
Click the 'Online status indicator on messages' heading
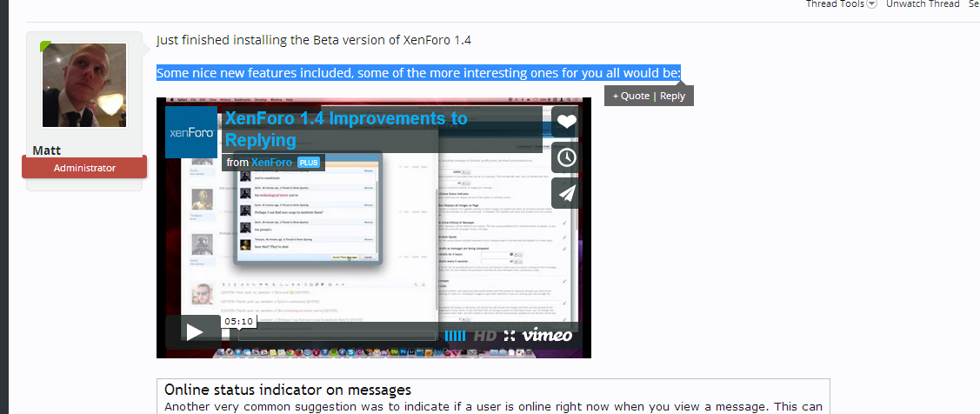pyautogui.click(x=288, y=390)
